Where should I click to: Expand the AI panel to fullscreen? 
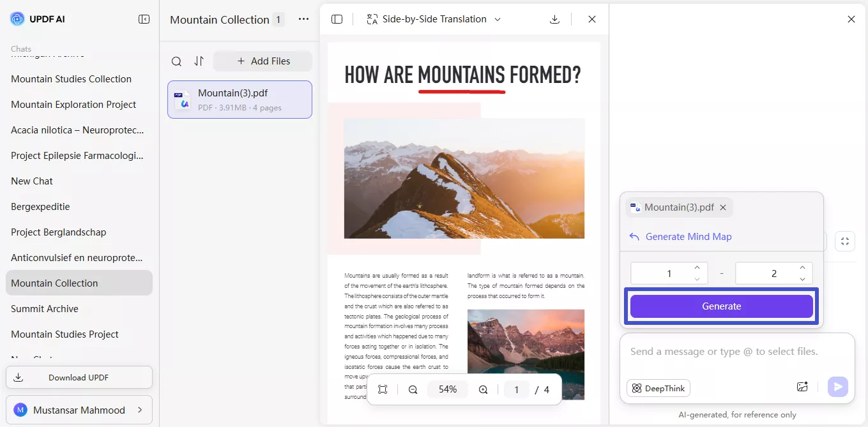point(845,241)
